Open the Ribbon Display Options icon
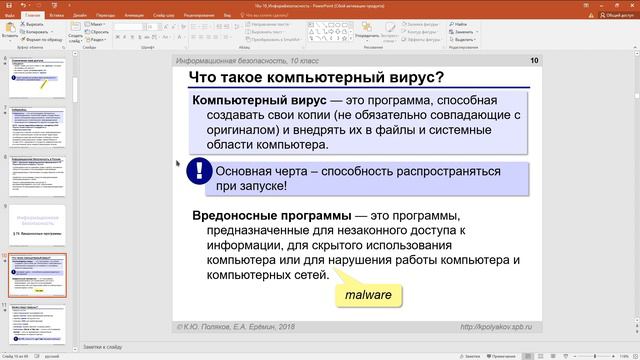Screen dimensions: 640x360 [586, 5]
